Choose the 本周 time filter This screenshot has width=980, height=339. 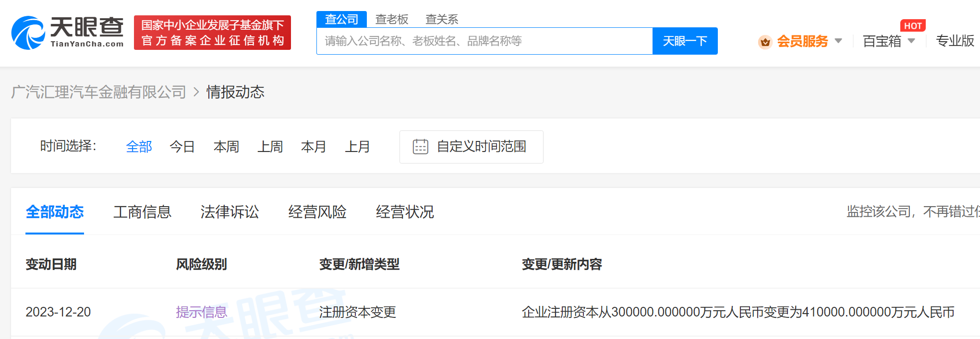[x=226, y=147]
